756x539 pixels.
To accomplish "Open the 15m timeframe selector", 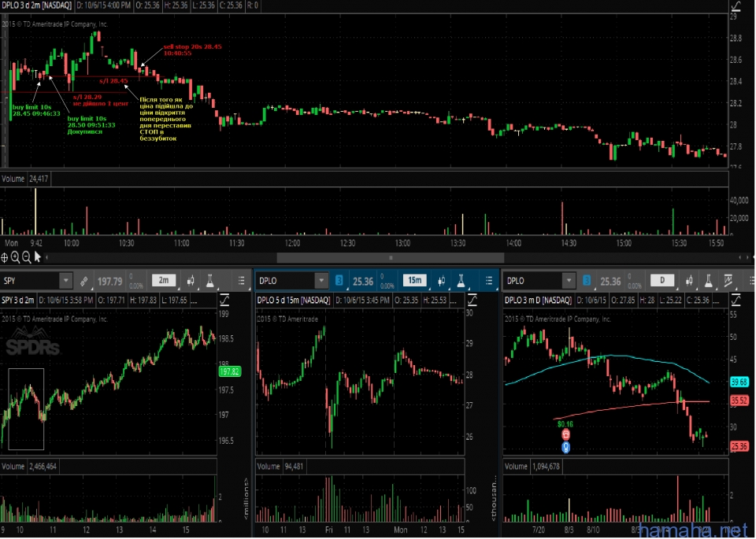I will click(415, 280).
